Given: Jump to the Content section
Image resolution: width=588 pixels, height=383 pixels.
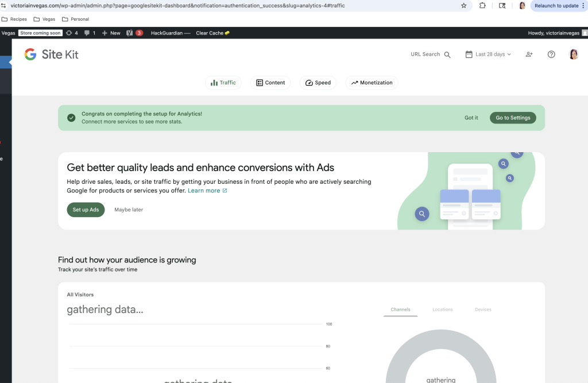Looking at the screenshot, I should click(270, 83).
